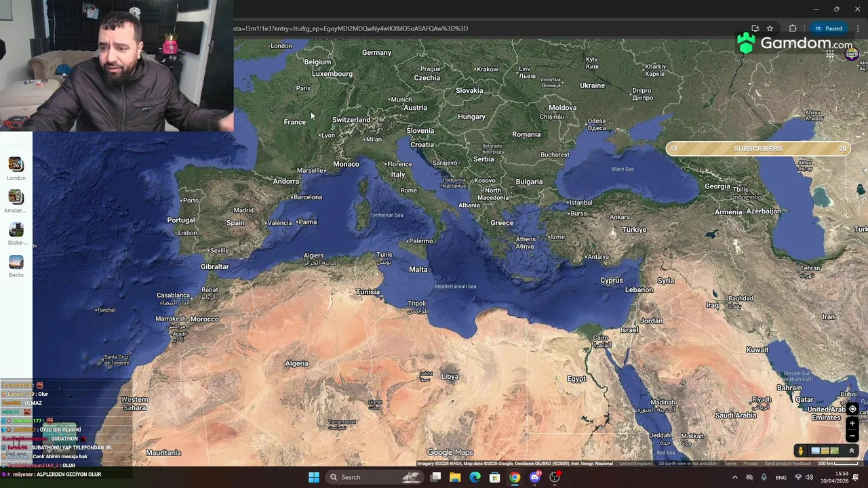868x488 pixels.
Task: Click the Istanbul city label
Action: point(580,203)
